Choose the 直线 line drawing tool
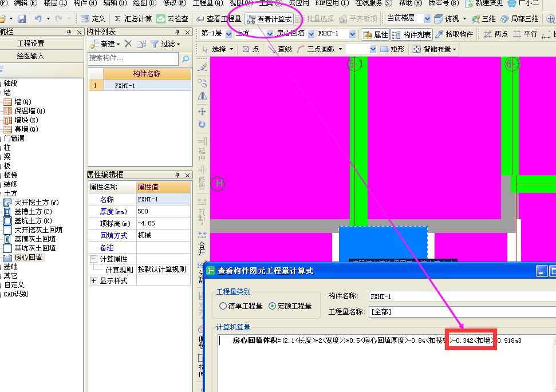 click(280, 49)
